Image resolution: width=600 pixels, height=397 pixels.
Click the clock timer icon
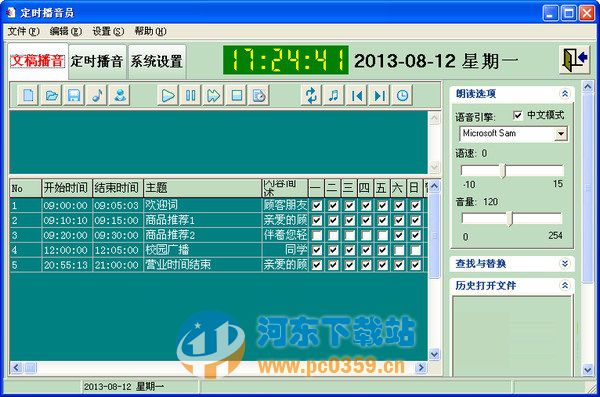[402, 95]
